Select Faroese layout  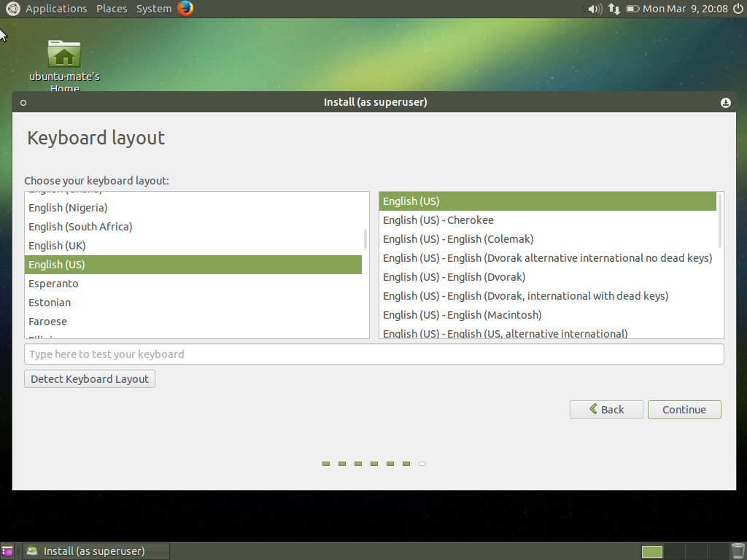coord(193,322)
